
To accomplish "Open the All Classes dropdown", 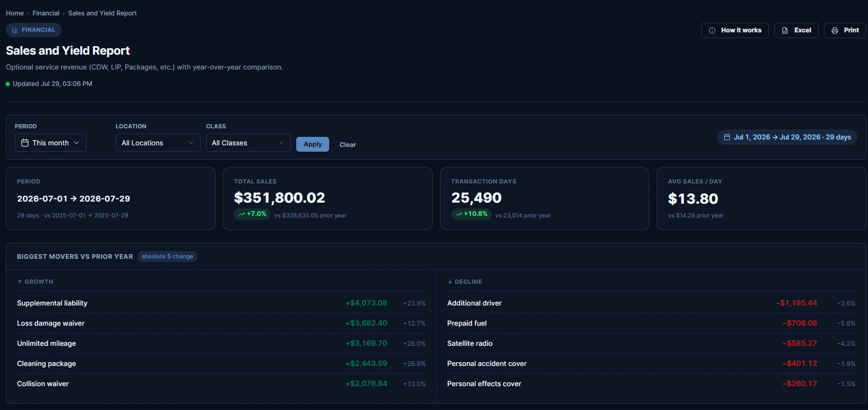I will (248, 143).
